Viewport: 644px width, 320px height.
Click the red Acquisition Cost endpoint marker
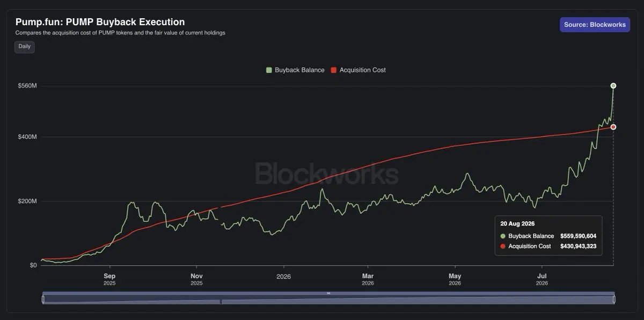(613, 127)
